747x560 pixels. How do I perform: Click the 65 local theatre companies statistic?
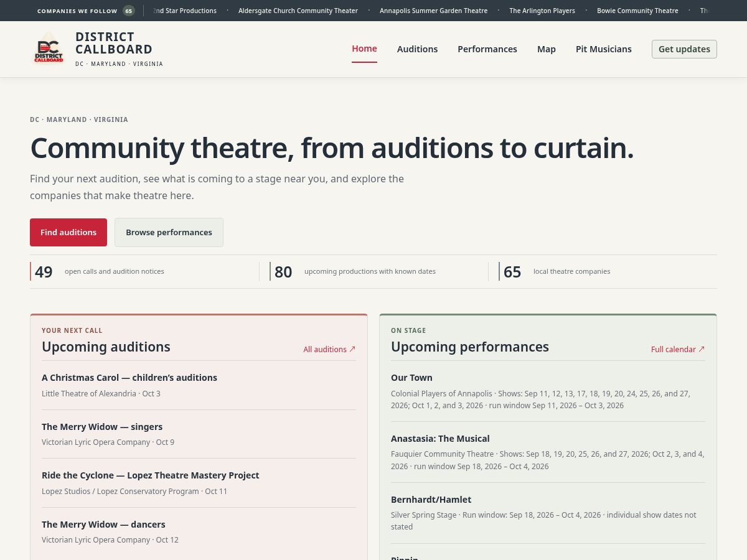point(608,271)
